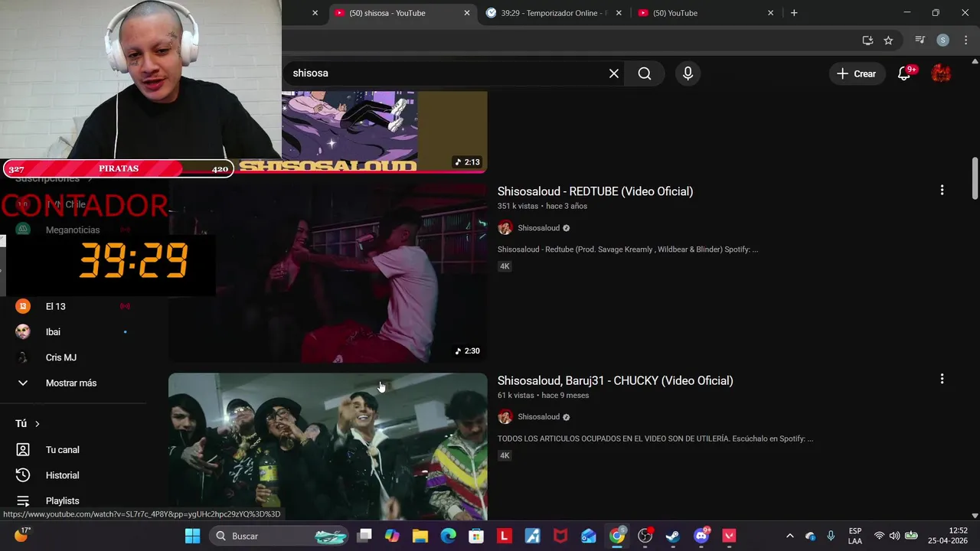Open options menu for REDTUBE video
The image size is (980, 551).
click(942, 190)
